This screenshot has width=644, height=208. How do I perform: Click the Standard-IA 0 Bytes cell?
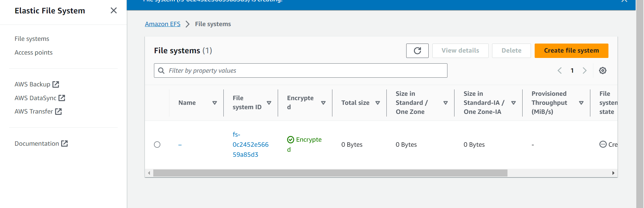tap(474, 145)
